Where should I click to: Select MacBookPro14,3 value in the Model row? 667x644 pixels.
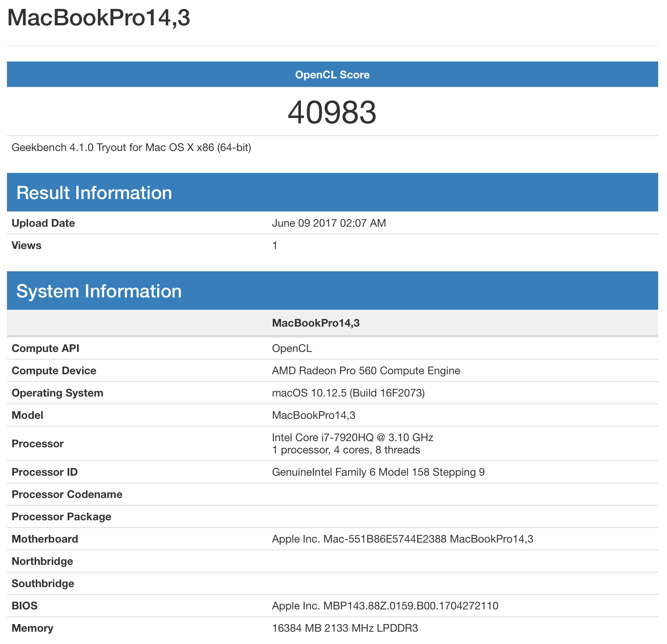click(x=314, y=415)
